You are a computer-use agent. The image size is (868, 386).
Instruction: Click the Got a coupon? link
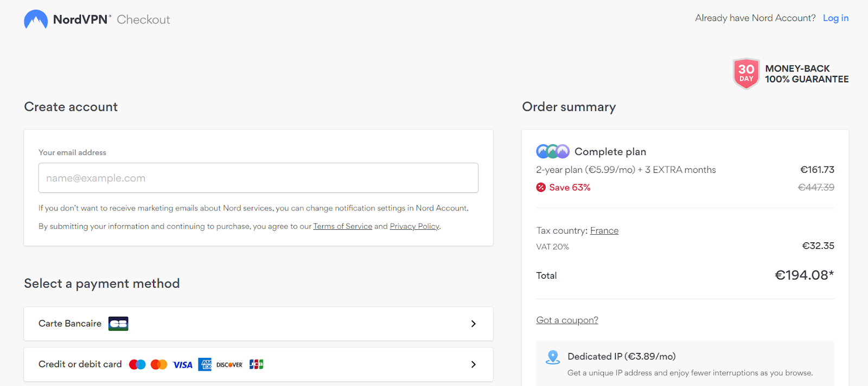[x=567, y=320]
